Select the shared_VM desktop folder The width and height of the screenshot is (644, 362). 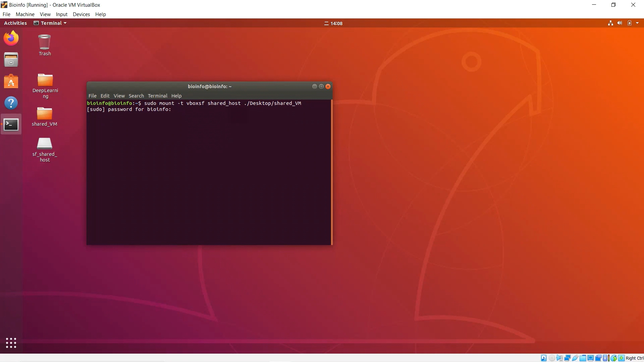[x=45, y=116]
